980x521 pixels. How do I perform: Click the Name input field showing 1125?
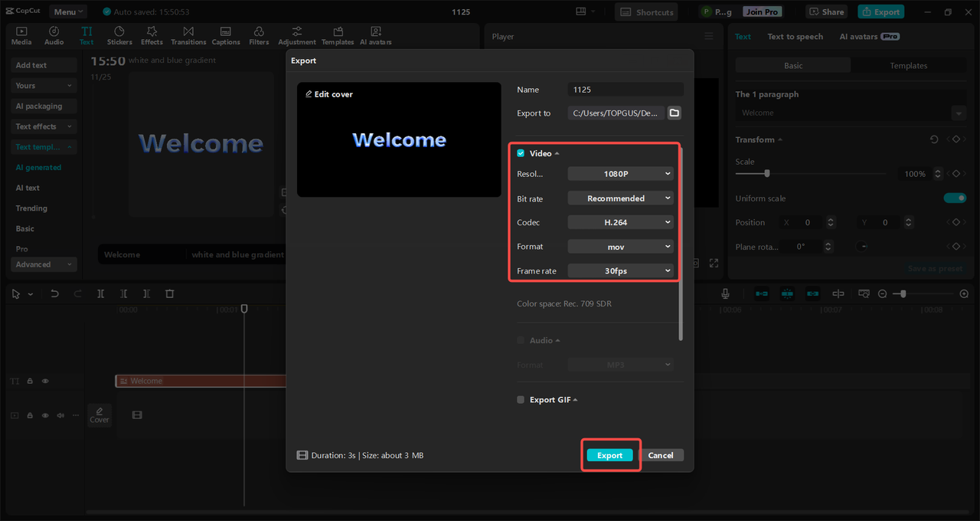[x=626, y=90]
